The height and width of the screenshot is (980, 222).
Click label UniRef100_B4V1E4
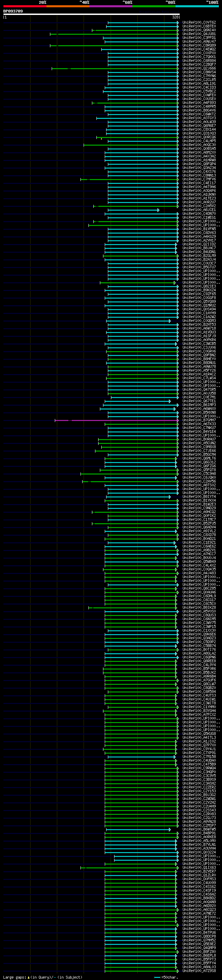[199, 431]
